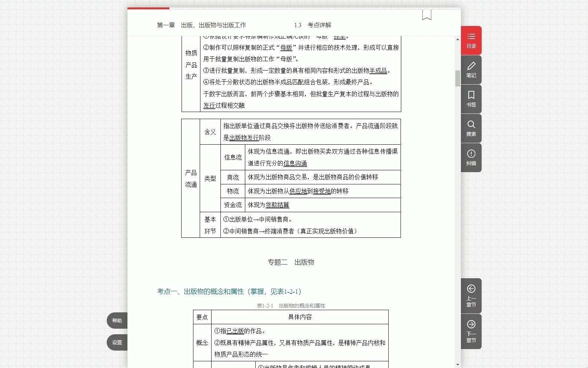Click table cell 概念

pos(202,343)
